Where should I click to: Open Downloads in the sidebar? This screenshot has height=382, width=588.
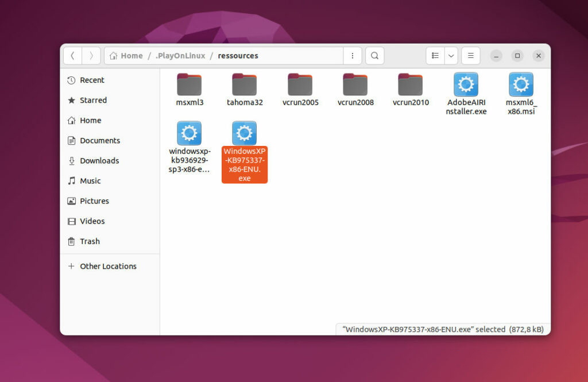coord(99,161)
